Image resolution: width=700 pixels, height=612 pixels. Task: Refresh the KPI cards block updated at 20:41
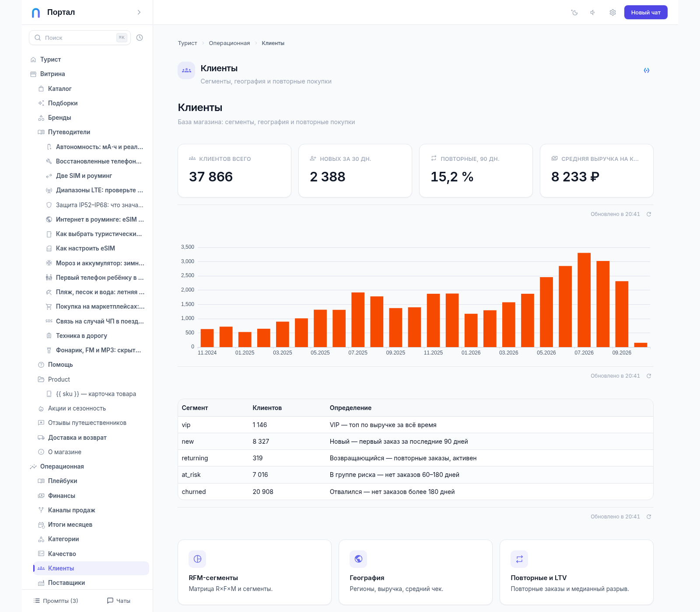pos(649,214)
